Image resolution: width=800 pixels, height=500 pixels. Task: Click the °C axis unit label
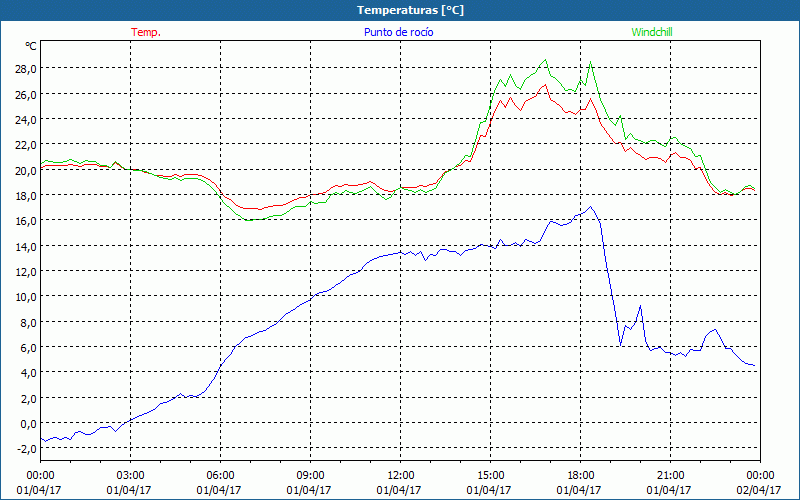(x=31, y=46)
